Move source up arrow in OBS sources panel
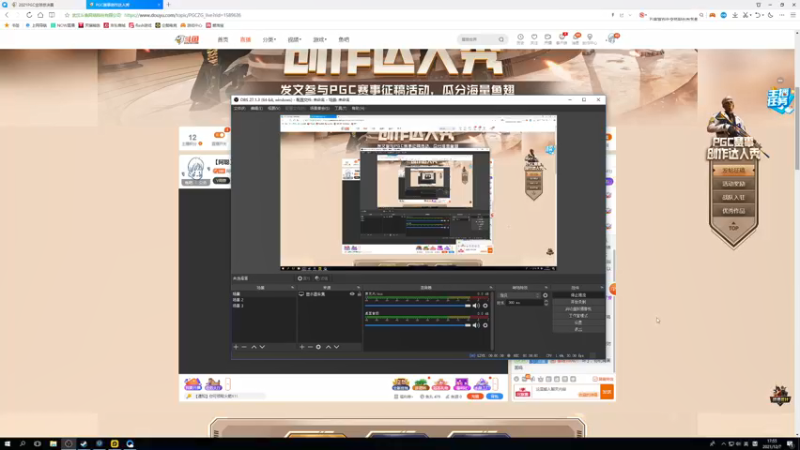Screen dimensions: 800x450 click(x=328, y=347)
